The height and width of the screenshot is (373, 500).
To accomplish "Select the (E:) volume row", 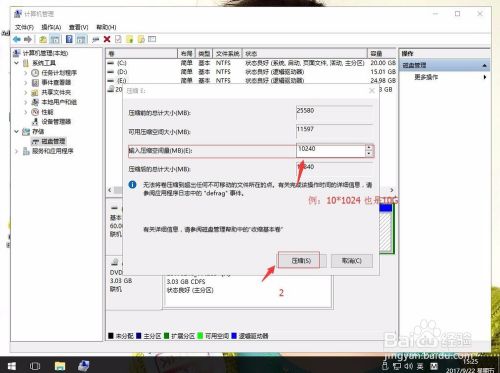I will [252, 80].
